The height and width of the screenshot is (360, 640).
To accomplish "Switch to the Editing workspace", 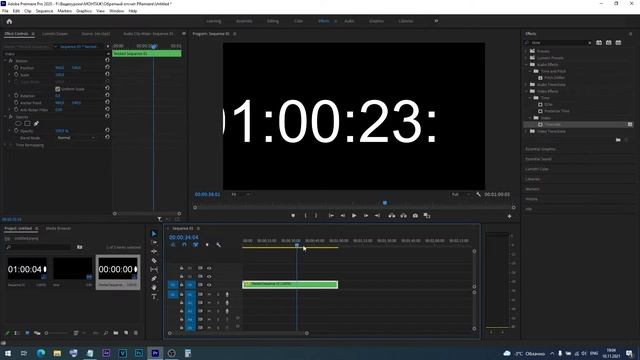I will [x=273, y=21].
